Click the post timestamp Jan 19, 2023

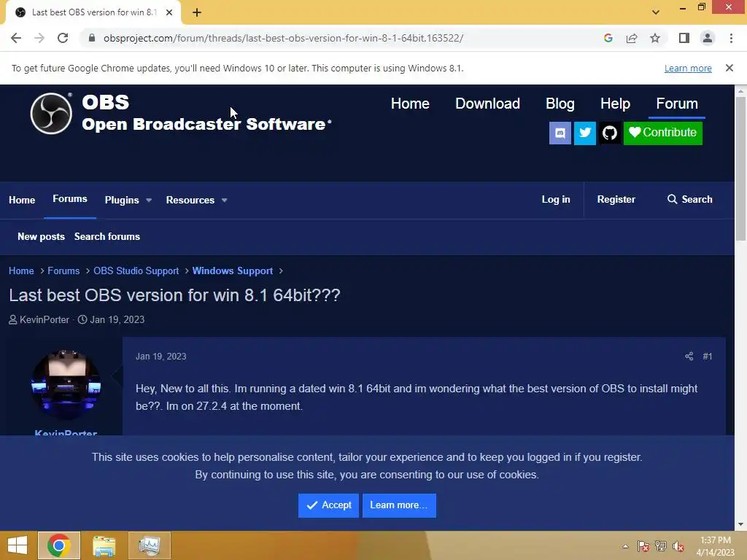[x=161, y=357]
